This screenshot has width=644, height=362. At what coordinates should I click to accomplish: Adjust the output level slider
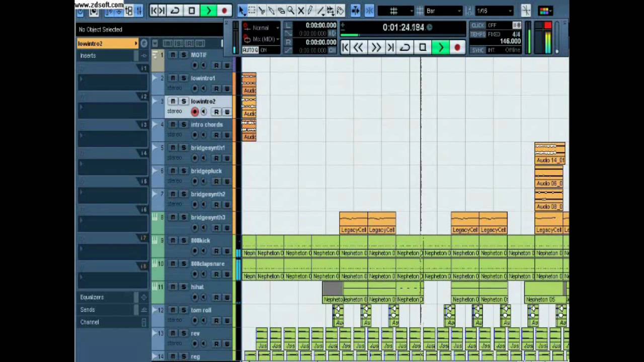[557, 38]
